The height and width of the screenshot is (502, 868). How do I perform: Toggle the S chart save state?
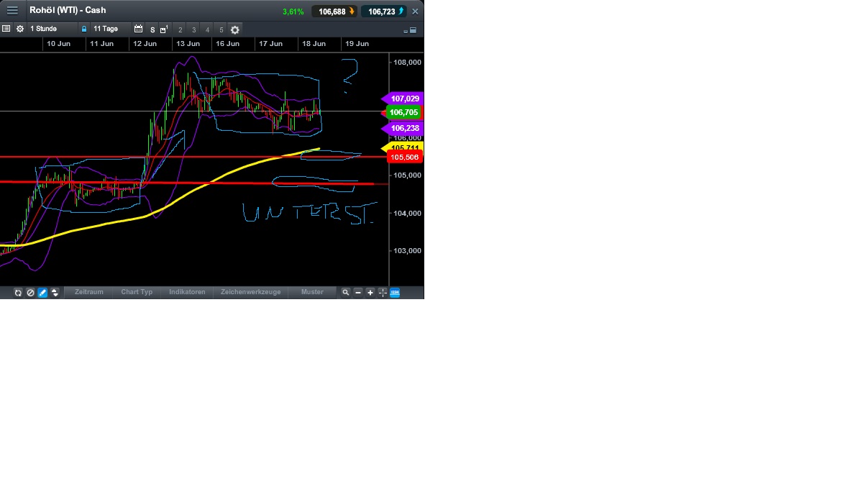click(152, 29)
